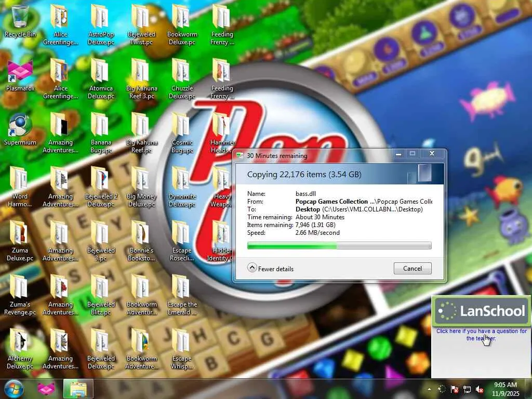532x399 pixels.
Task: Select the Bejeweled Deluxe.pc folder
Action: (x=101, y=350)
